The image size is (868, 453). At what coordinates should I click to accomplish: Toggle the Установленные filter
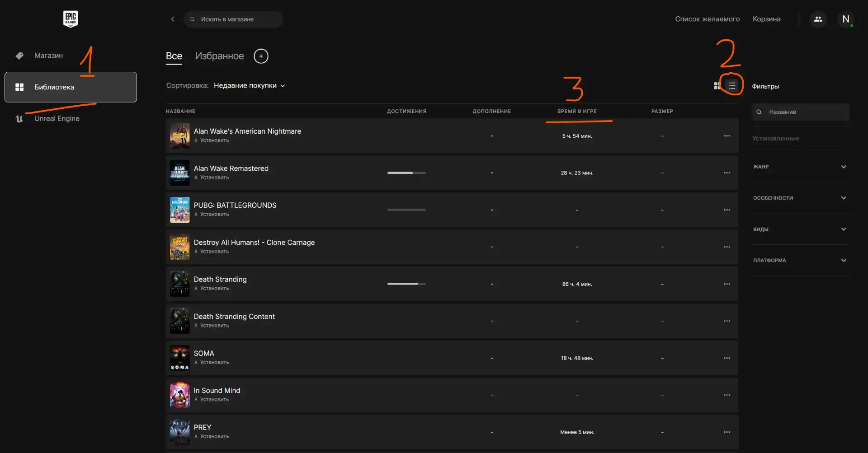pos(776,138)
